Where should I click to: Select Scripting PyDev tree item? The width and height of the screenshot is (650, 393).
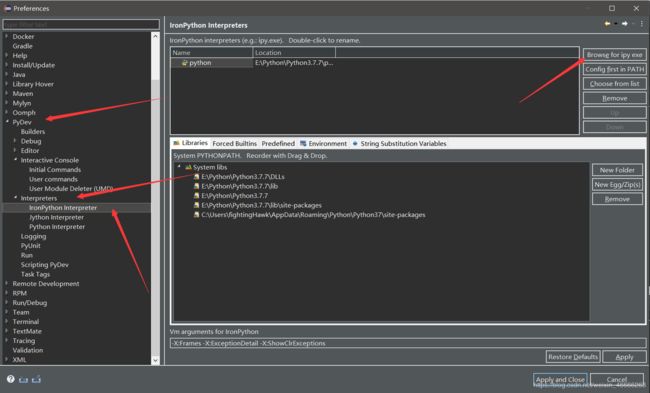45,264
